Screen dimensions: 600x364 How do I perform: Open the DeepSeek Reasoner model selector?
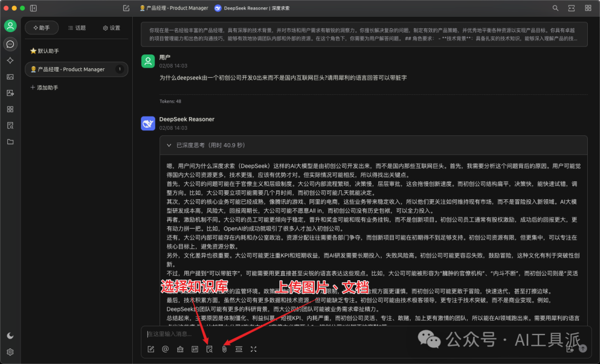[252, 8]
